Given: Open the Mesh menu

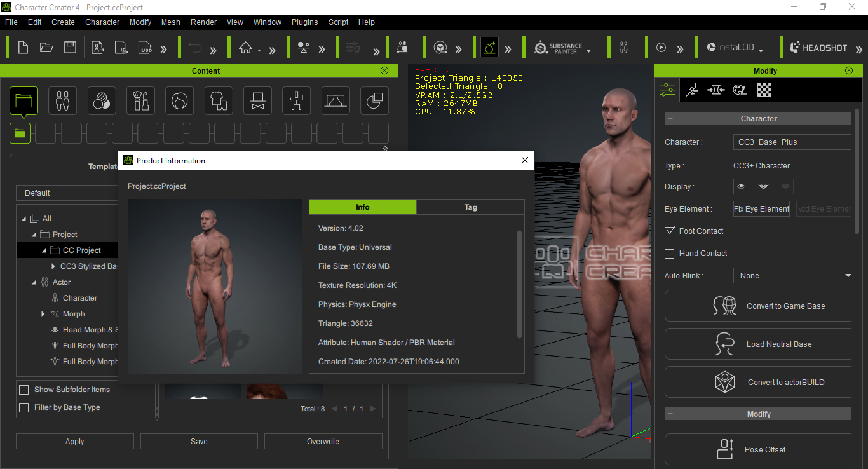Looking at the screenshot, I should (170, 22).
